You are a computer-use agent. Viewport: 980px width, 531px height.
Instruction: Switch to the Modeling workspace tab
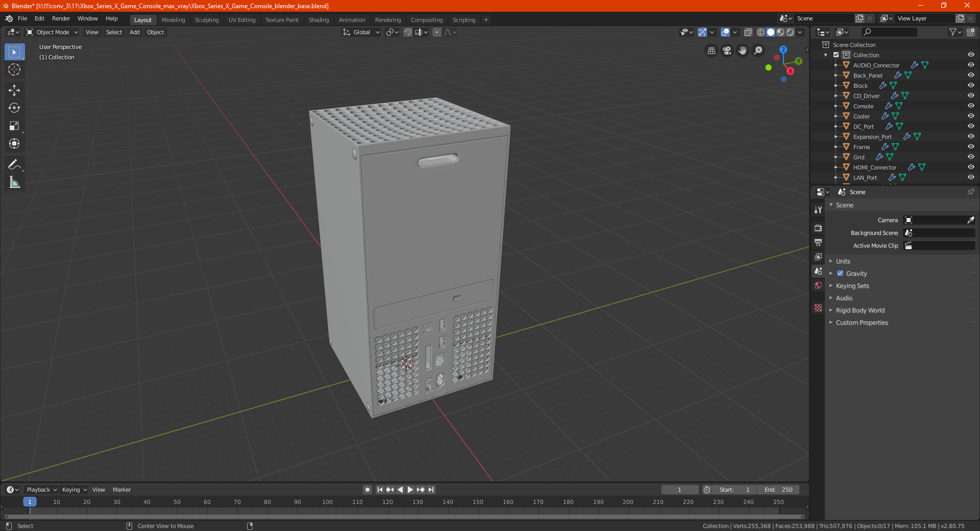pos(173,20)
